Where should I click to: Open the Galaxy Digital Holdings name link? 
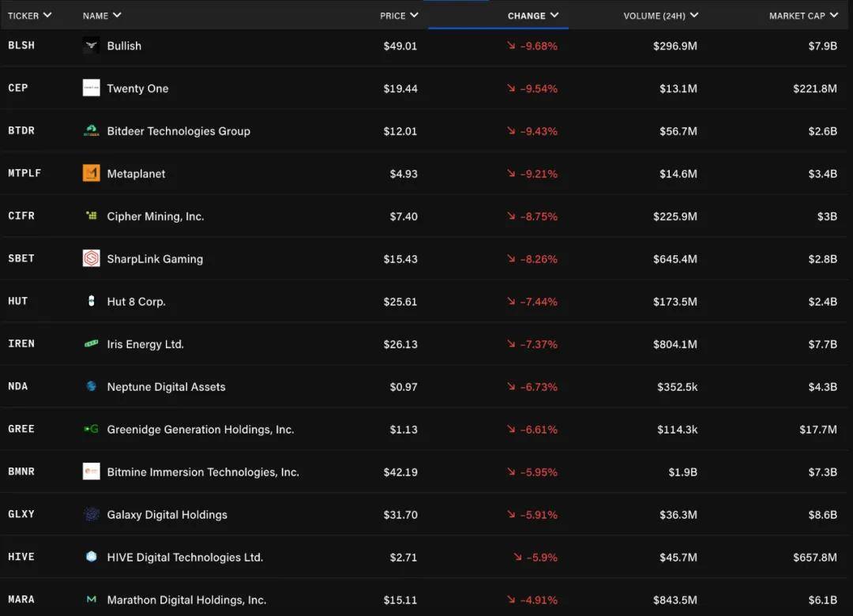[167, 515]
